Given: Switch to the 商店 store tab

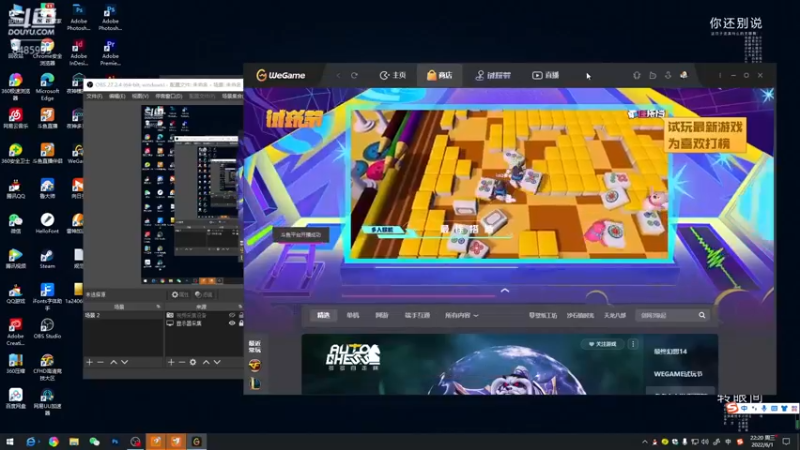Looking at the screenshot, I should point(439,76).
